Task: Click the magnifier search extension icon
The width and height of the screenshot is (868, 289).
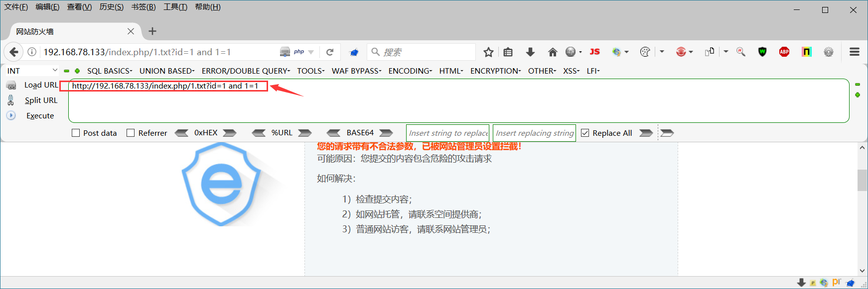Action: click(x=741, y=52)
